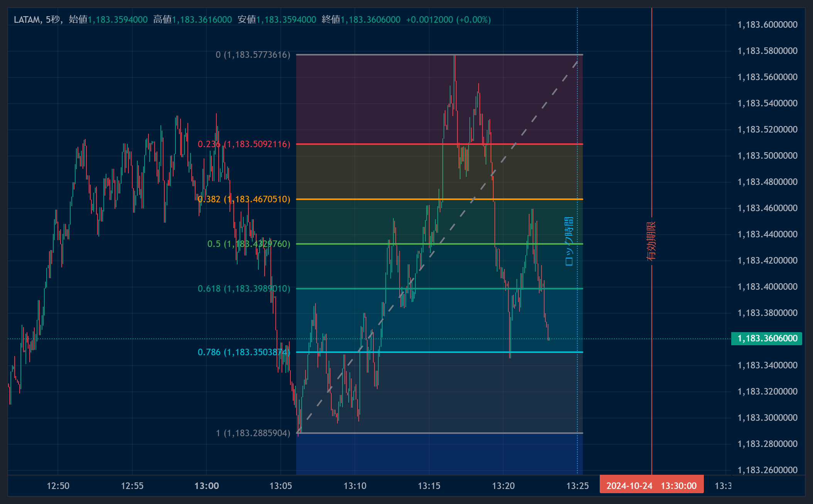Click the 高値 1,183.3616000 high value
Image resolution: width=813 pixels, height=504 pixels.
click(192, 20)
